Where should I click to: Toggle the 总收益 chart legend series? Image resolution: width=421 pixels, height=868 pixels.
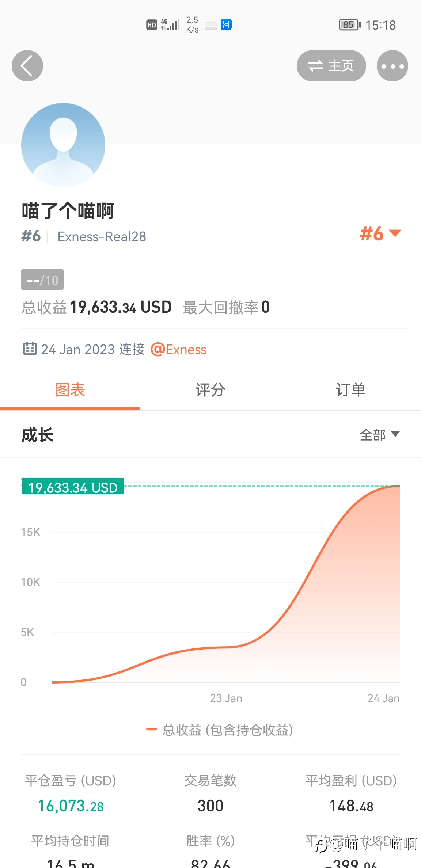click(x=220, y=730)
